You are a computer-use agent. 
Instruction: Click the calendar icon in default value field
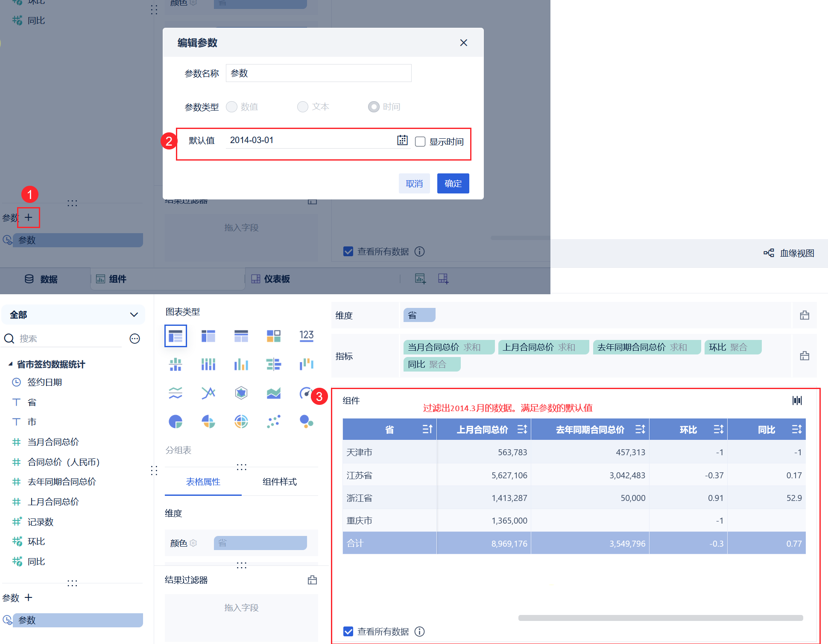[x=402, y=140]
